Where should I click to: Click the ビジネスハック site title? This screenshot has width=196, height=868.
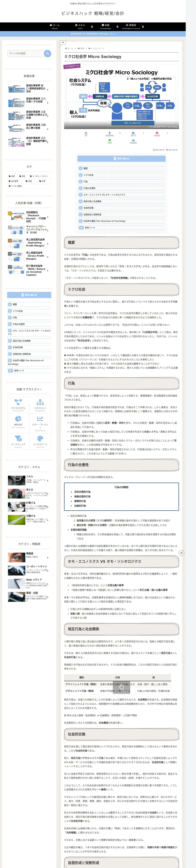point(93,13)
